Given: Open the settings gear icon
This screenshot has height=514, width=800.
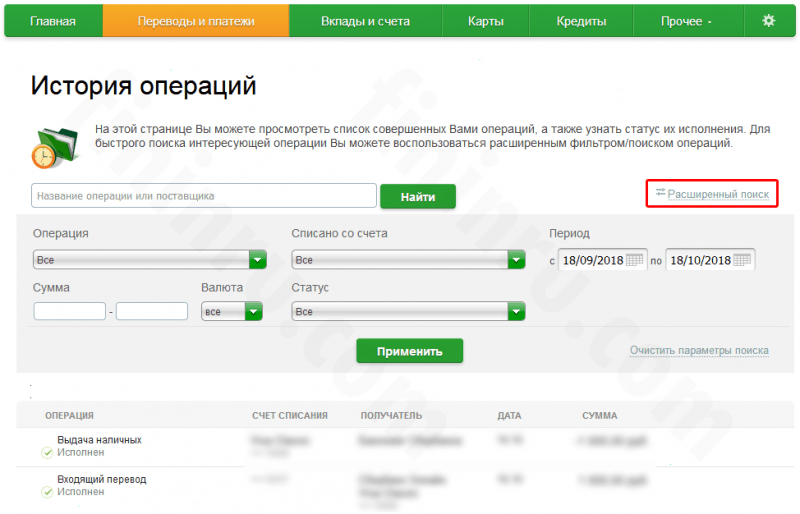Looking at the screenshot, I should tap(768, 20).
